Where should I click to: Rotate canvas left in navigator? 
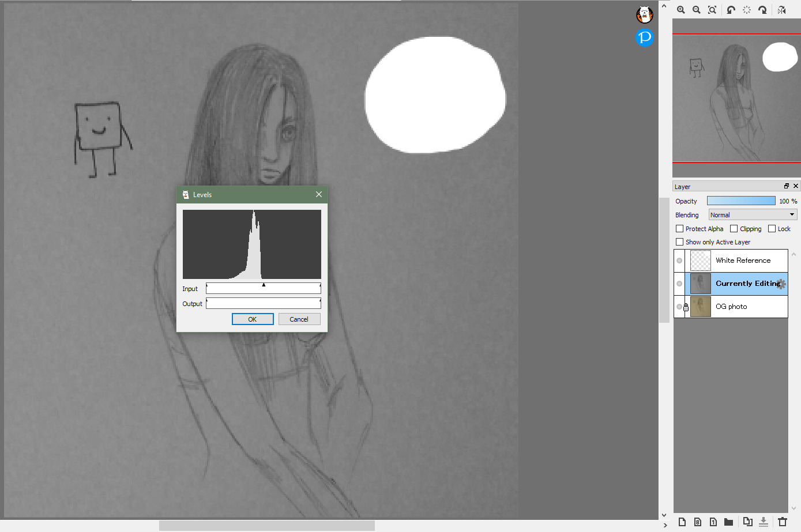coord(731,10)
